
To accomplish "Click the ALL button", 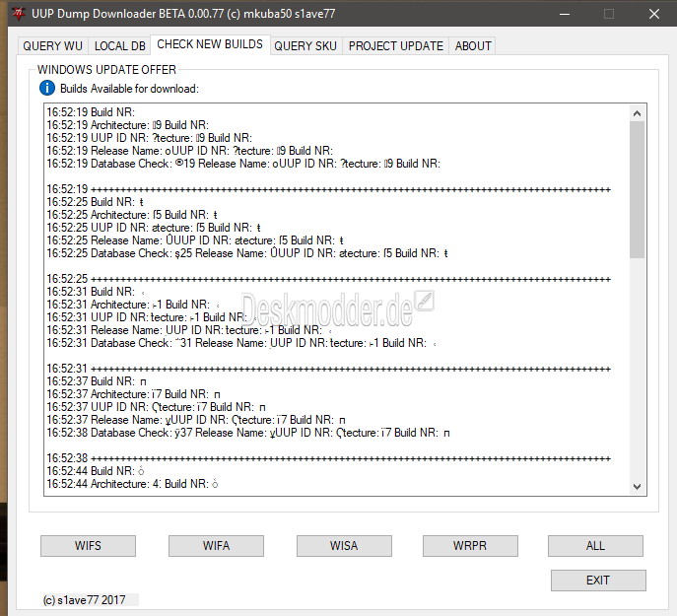I will [595, 546].
